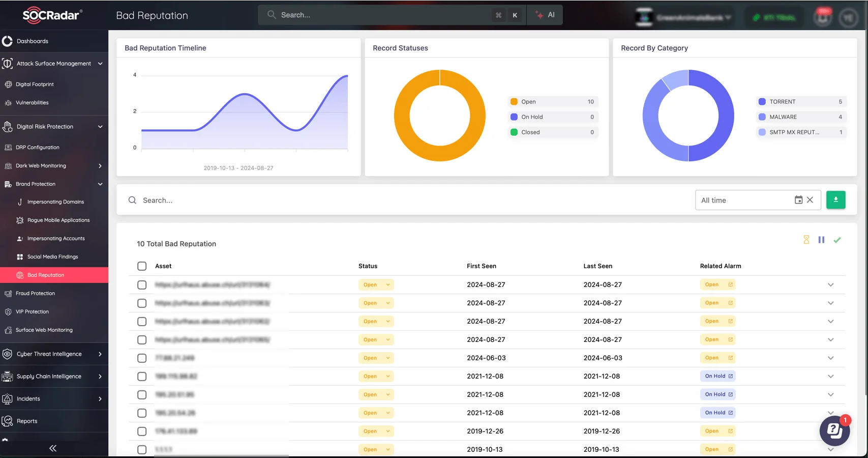Check the second 2024-08-27 row checkbox
Viewport: 868px width, 458px height.
142,303
